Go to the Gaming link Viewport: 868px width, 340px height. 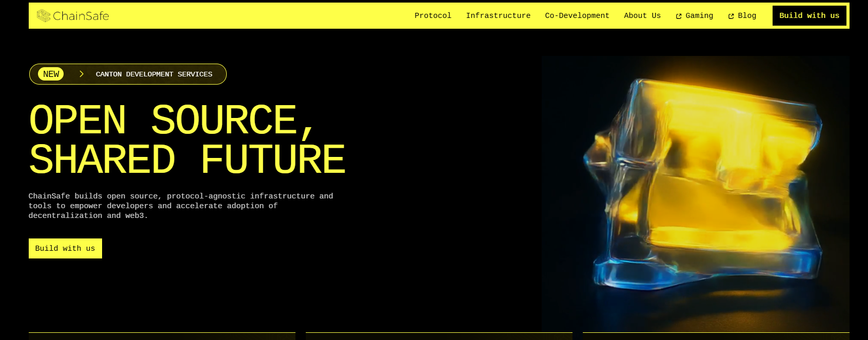tap(699, 16)
